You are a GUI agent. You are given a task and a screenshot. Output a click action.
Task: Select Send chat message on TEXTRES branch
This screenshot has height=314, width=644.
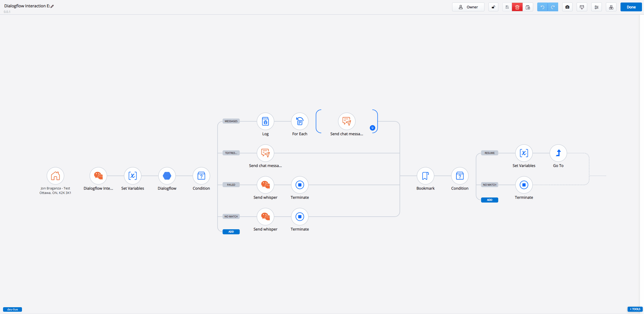point(265,153)
